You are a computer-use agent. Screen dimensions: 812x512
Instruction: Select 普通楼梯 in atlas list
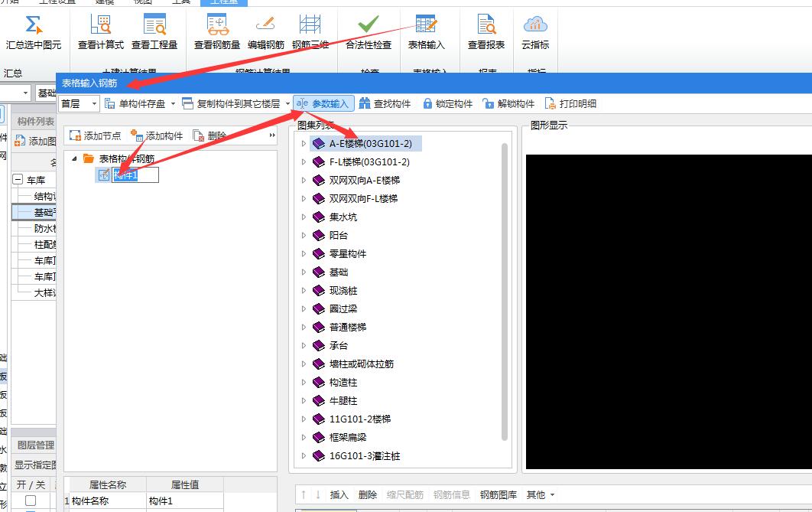pyautogui.click(x=348, y=328)
